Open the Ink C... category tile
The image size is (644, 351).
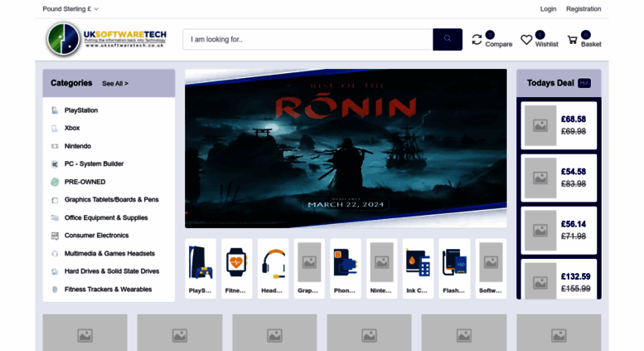[x=418, y=269]
